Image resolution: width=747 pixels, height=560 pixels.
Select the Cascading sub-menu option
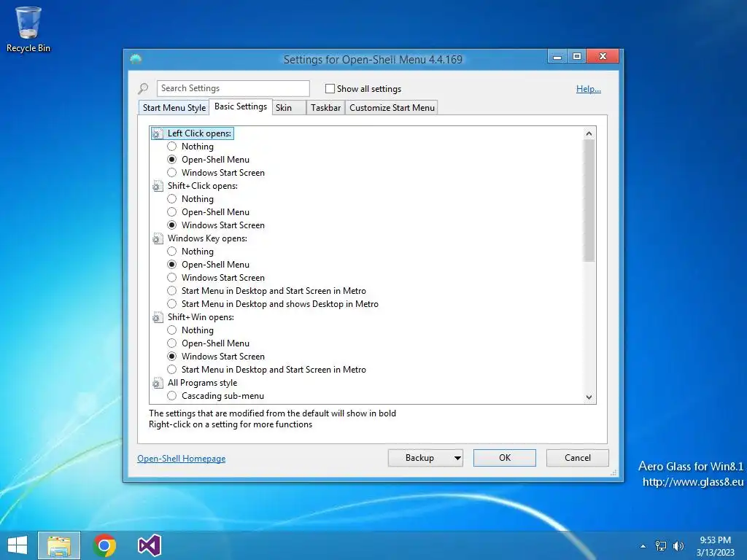click(172, 396)
